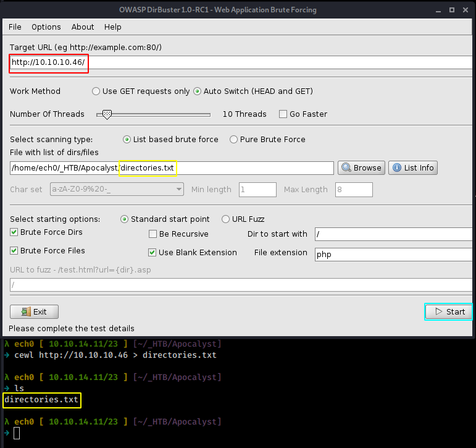The height and width of the screenshot is (448, 476).
Task: Uncheck Brute Force Dirs
Action: click(x=14, y=232)
